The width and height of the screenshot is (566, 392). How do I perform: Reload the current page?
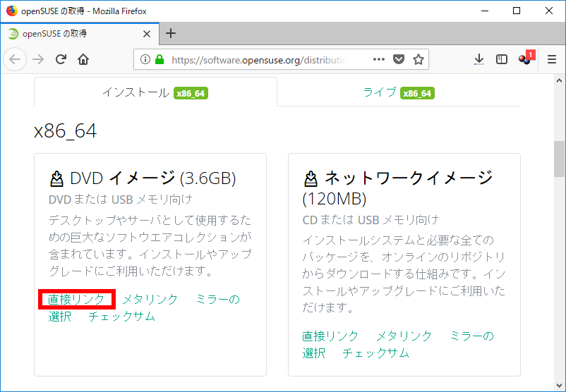(x=61, y=59)
